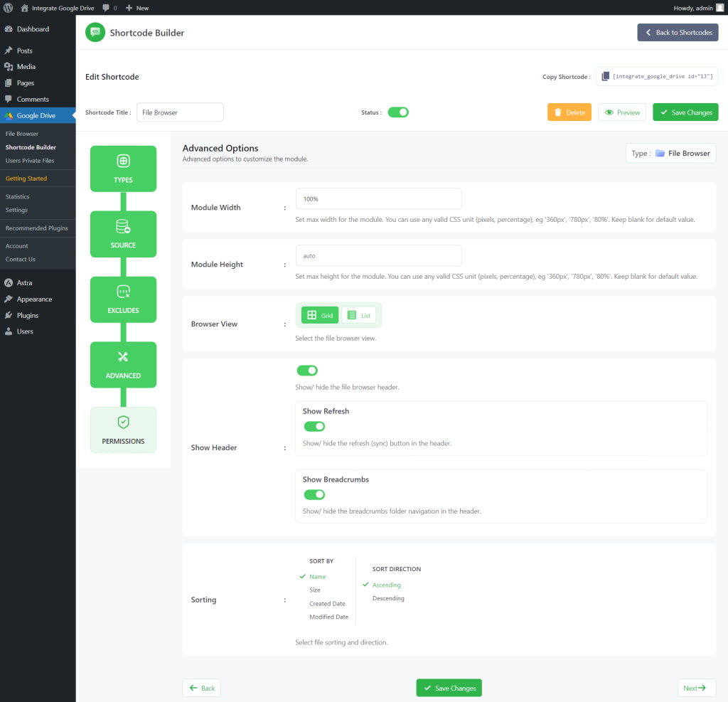This screenshot has width=728, height=702.
Task: Click the Pages icon in sidebar
Action: 9,83
